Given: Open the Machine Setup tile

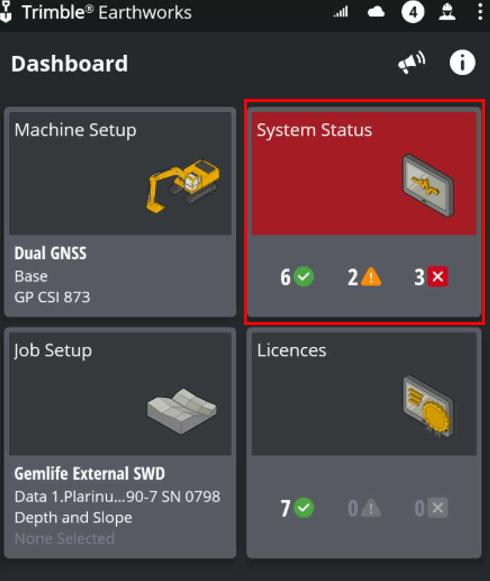Looking at the screenshot, I should [120, 212].
